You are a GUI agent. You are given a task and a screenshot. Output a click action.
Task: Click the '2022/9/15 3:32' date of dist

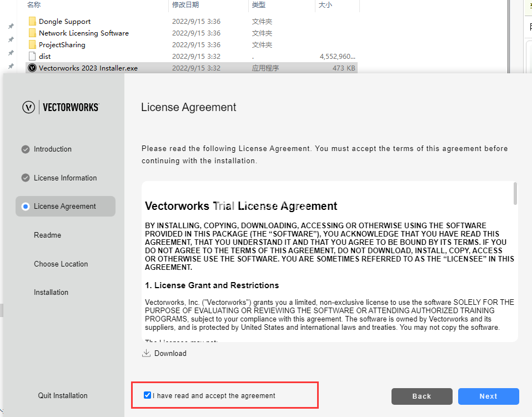[x=196, y=56]
